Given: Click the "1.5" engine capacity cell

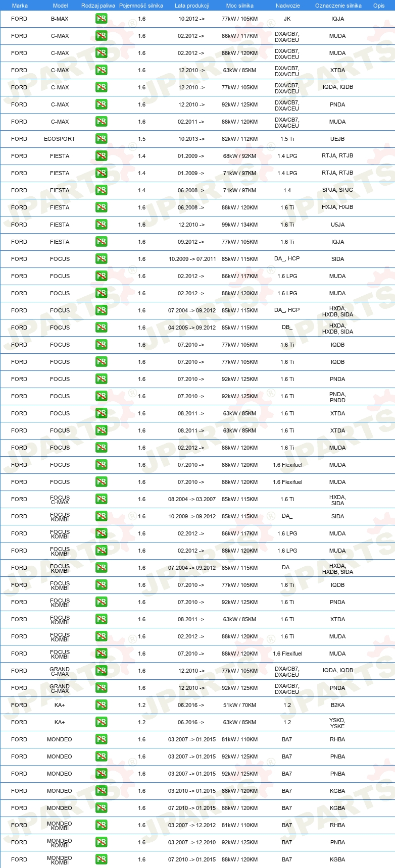Looking at the screenshot, I should pyautogui.click(x=141, y=139).
